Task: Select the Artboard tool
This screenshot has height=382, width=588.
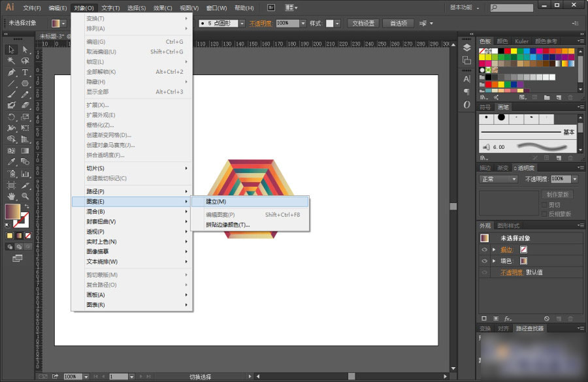Action: click(x=11, y=185)
